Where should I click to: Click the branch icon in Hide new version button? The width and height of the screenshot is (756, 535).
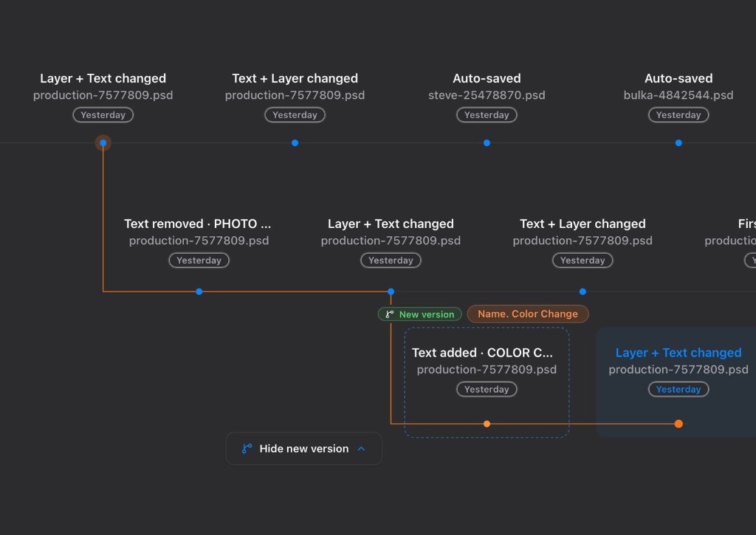[x=247, y=449]
